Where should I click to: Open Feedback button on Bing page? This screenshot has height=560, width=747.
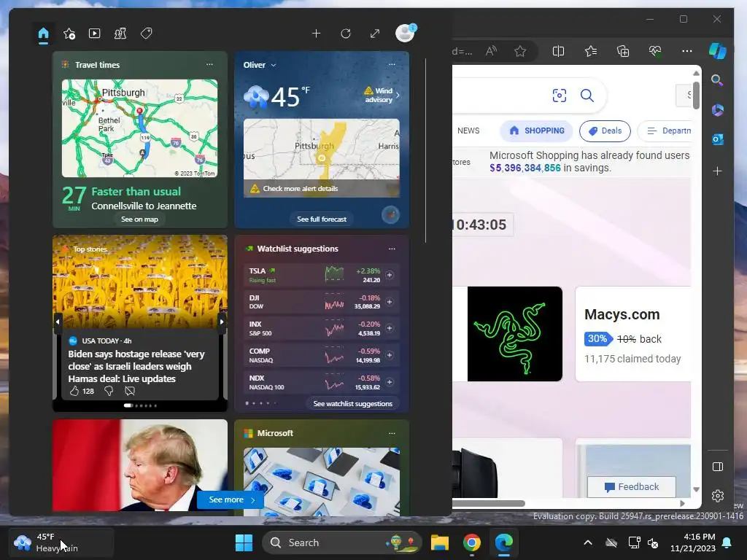tap(632, 486)
